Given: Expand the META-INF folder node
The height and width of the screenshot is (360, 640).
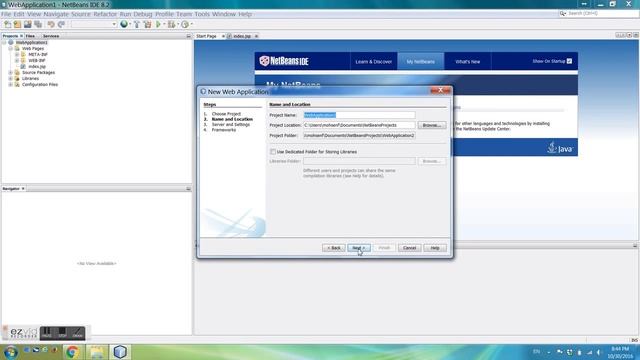Looking at the screenshot, I should click(17, 54).
